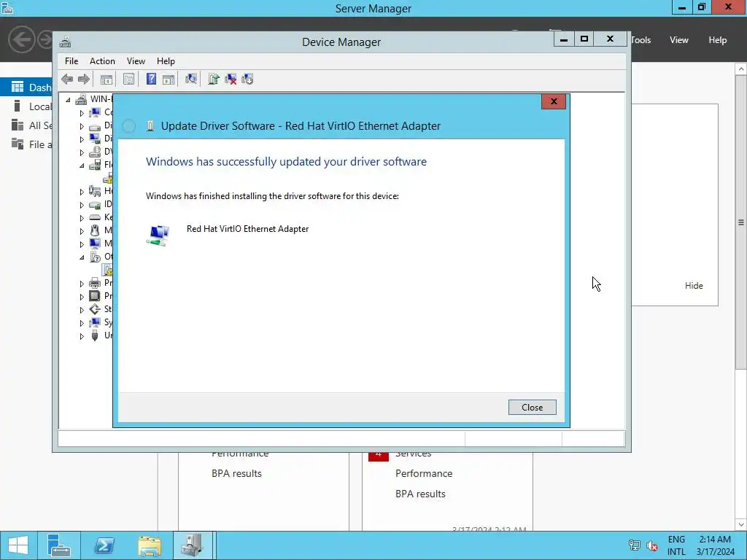Image resolution: width=747 pixels, height=560 pixels.
Task: Expand the Storage controllers node arrow
Action: 82,309
